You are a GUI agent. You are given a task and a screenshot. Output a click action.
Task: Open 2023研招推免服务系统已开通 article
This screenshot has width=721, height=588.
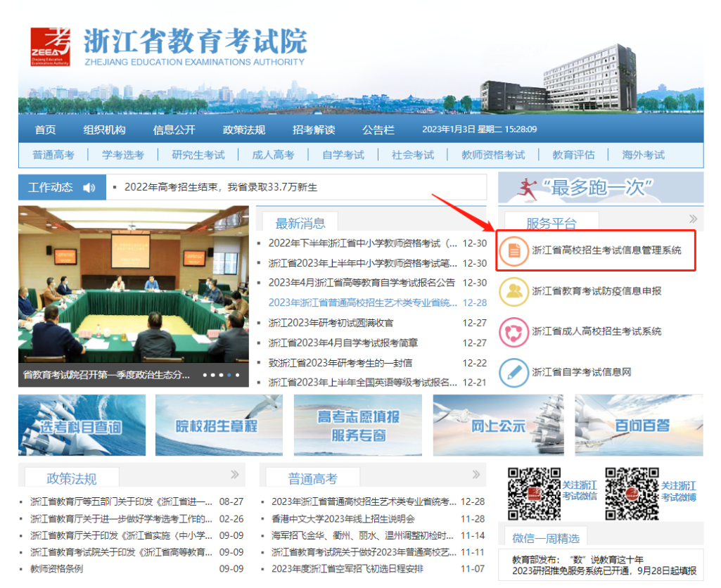click(x=604, y=571)
